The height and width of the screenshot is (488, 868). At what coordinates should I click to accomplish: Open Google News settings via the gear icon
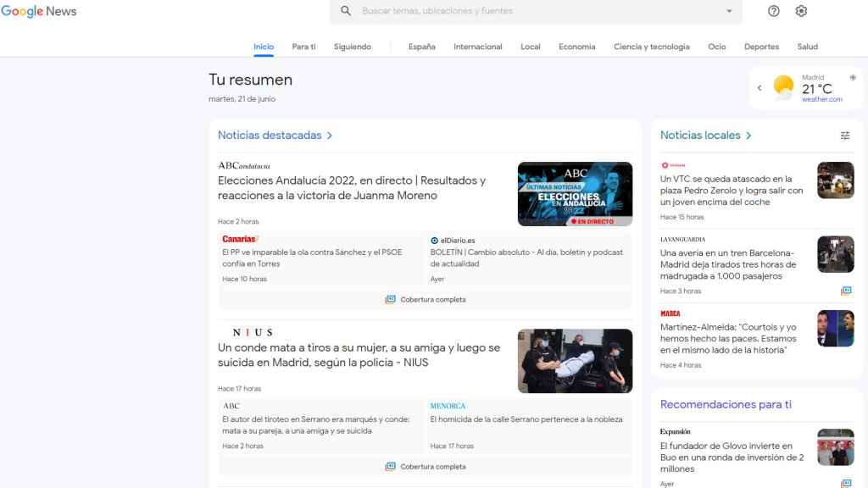click(x=800, y=11)
